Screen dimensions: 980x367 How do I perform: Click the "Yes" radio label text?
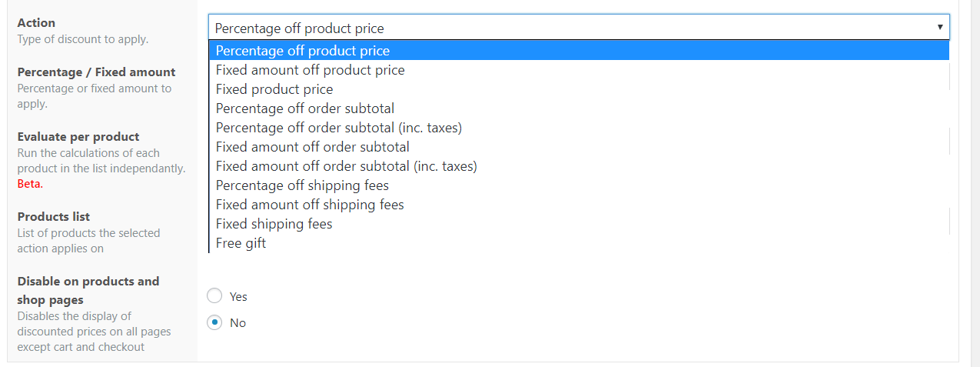tap(238, 296)
